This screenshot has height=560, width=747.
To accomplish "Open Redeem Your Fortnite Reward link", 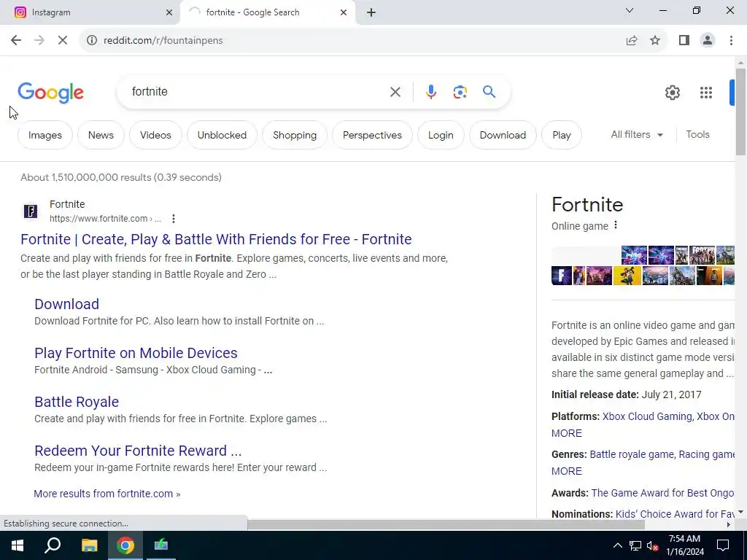I will (x=138, y=451).
